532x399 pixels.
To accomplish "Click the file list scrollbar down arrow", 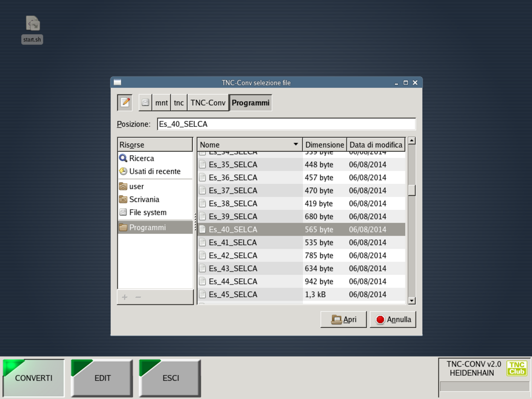I will (411, 301).
